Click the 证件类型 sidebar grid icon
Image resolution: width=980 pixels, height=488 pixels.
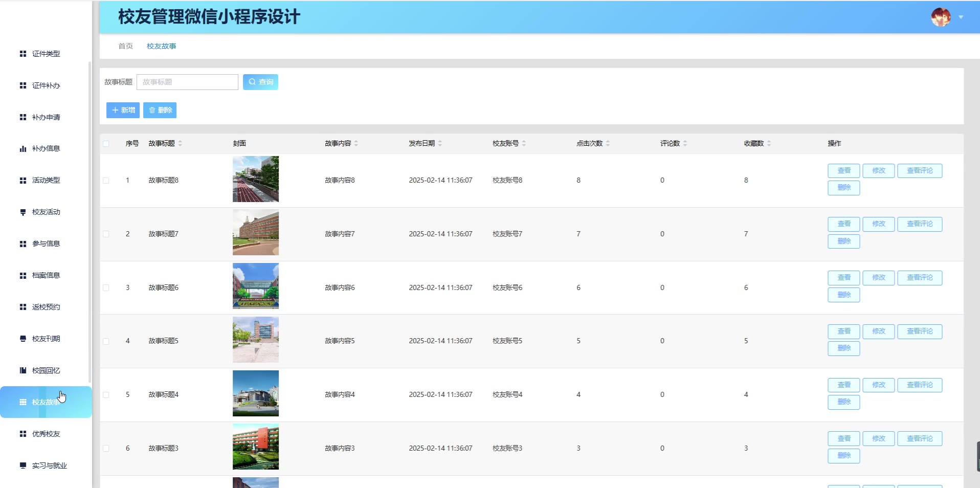(x=23, y=54)
